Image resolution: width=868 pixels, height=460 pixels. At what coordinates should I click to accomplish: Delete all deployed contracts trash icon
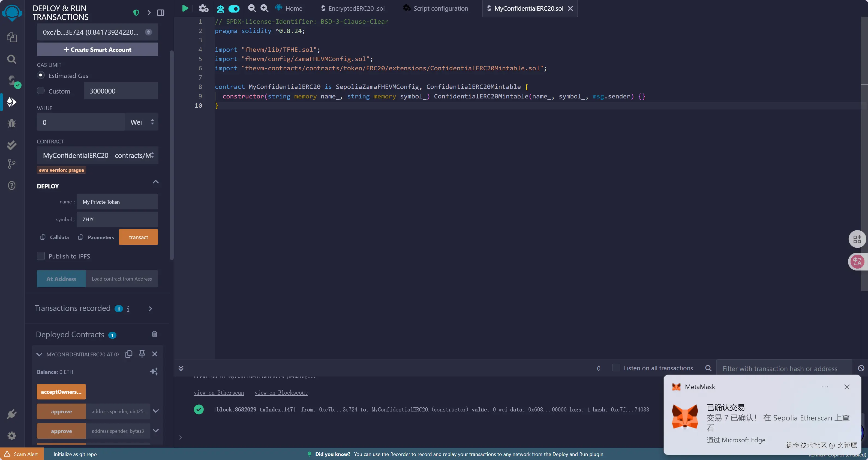pos(154,334)
